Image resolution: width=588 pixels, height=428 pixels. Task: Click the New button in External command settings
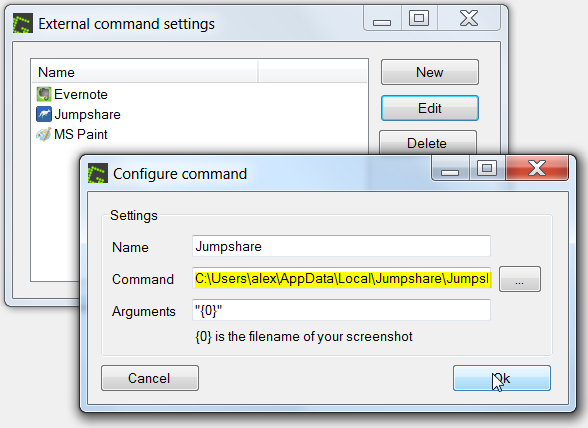430,72
